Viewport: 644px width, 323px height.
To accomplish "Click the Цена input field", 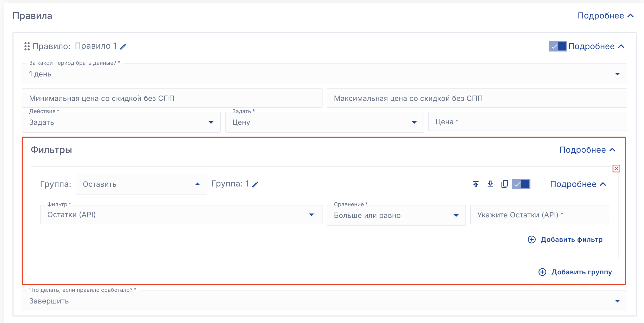I will pyautogui.click(x=528, y=122).
